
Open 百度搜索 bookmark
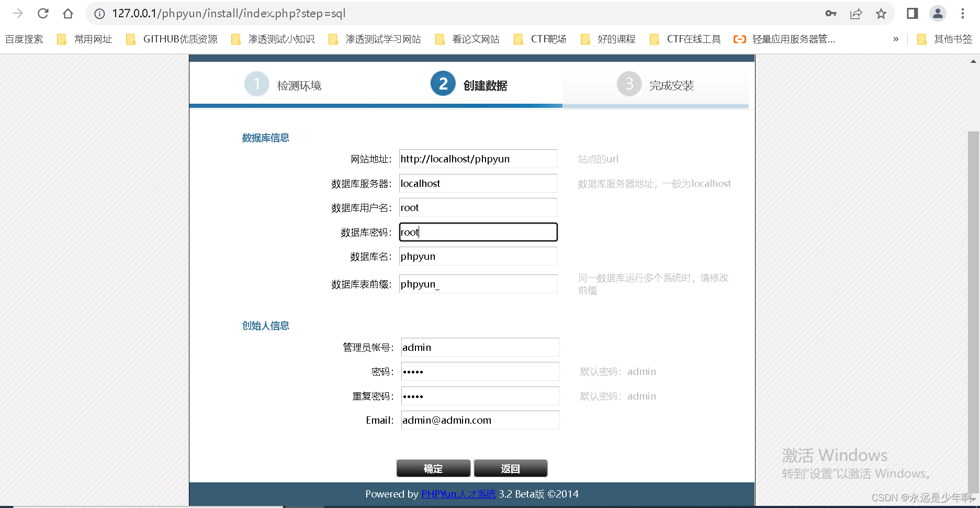tap(24, 39)
